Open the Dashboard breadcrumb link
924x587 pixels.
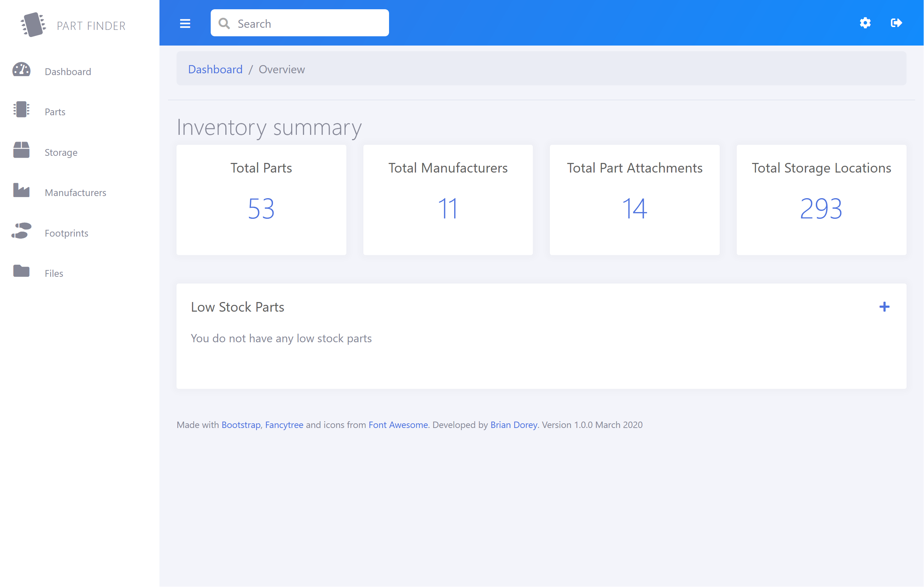point(215,69)
